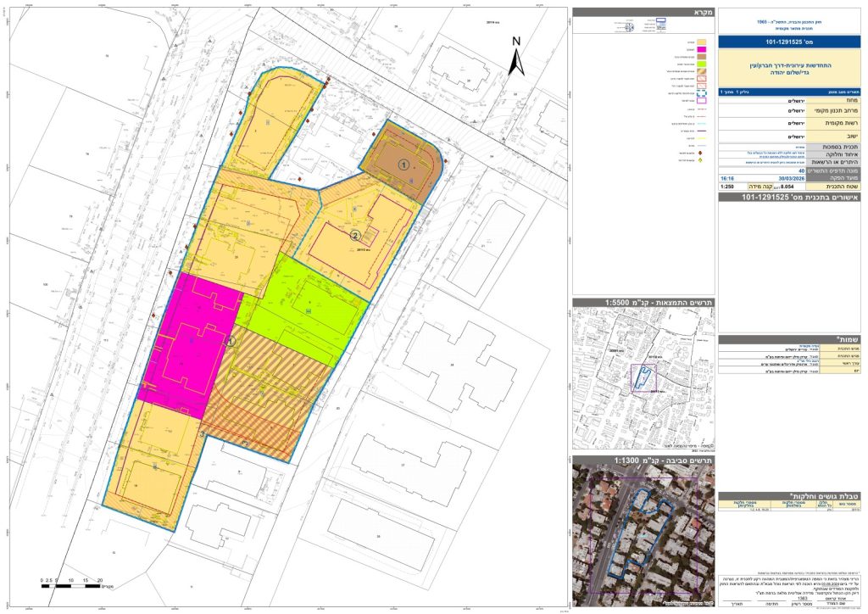Screen dimensions: 868x614
Task: Click the היתרים או הרשאות label
Action: click(835, 162)
